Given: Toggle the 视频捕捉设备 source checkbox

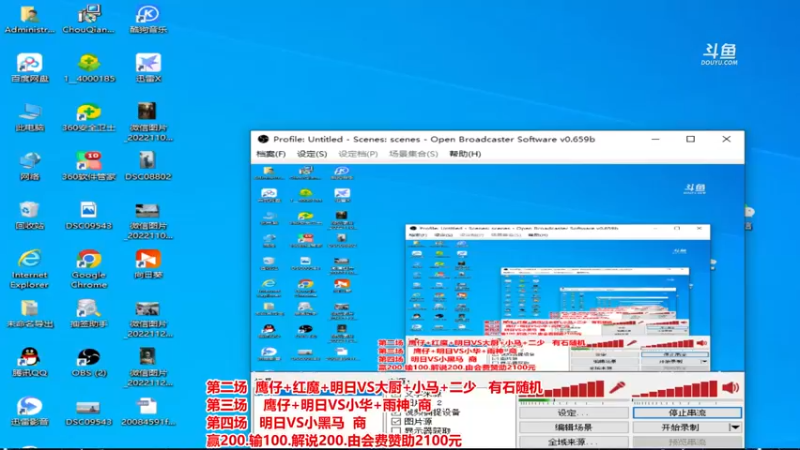Looking at the screenshot, I should click(x=396, y=412).
